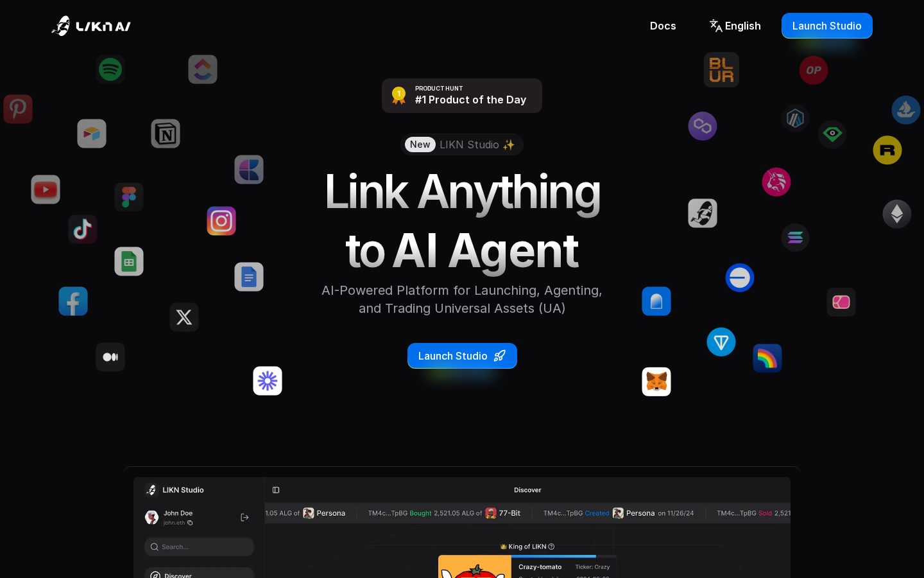924x578 pixels.
Task: Click the Search field in studio sidebar
Action: [199, 547]
